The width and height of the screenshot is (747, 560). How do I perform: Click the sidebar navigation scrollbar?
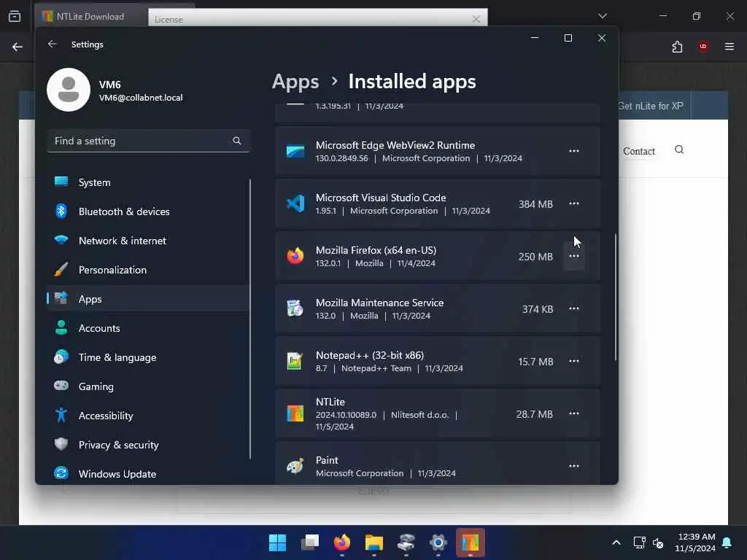249,319
